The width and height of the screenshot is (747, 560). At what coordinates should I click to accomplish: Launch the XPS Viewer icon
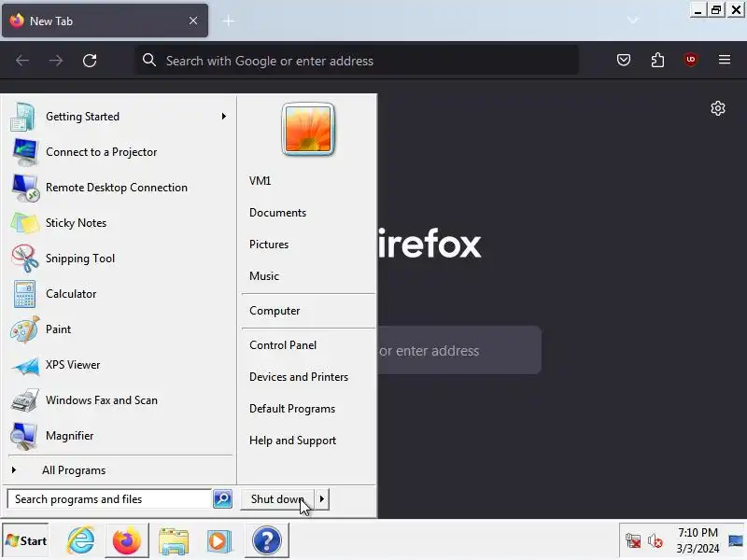click(x=25, y=365)
